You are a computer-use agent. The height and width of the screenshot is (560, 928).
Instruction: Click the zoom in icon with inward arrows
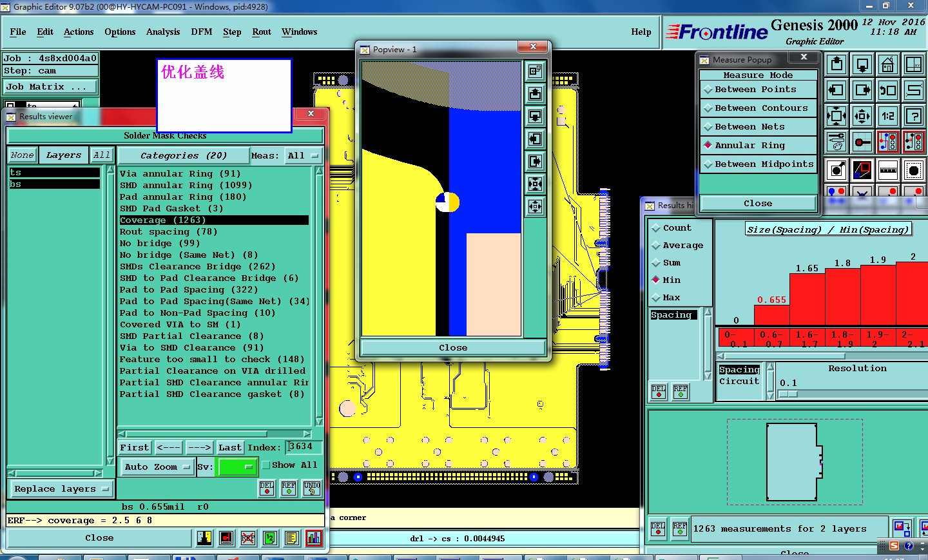click(836, 116)
